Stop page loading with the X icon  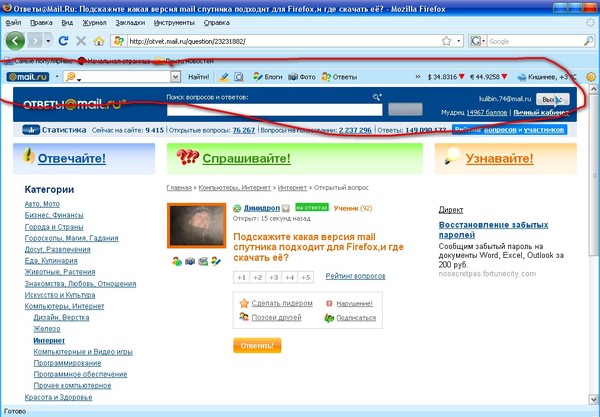click(81, 41)
